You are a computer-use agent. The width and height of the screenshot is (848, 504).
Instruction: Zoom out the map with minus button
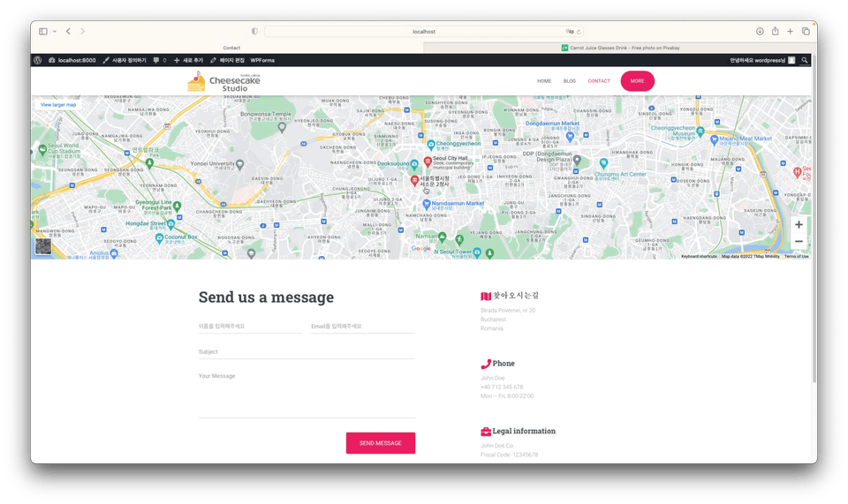[799, 242]
